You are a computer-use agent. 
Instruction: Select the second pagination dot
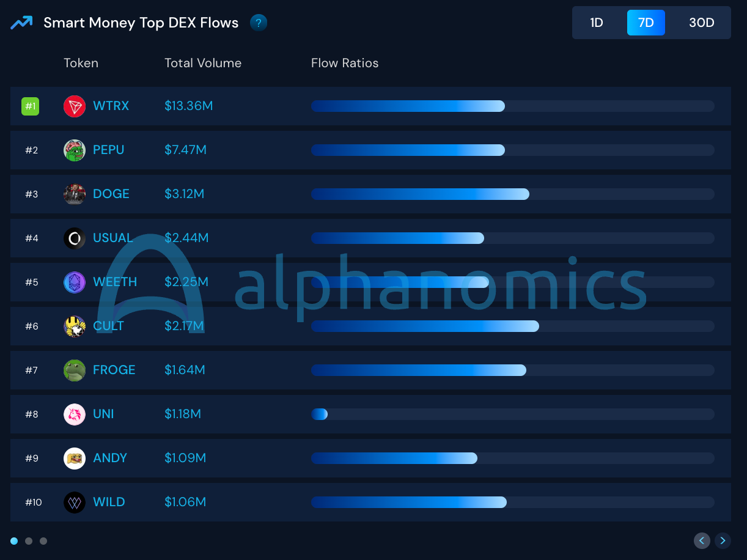click(29, 541)
